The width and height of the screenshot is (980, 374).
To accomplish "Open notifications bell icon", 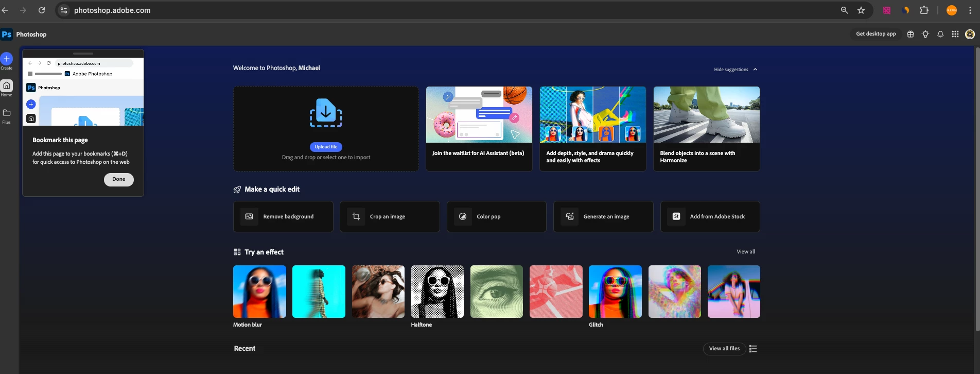I will click(940, 34).
